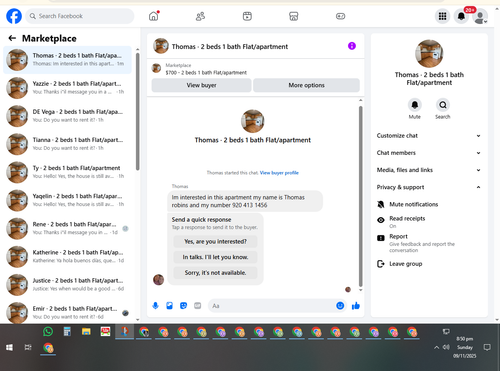Click the View buyer button
Image resolution: width=500 pixels, height=371 pixels.
coord(201,85)
